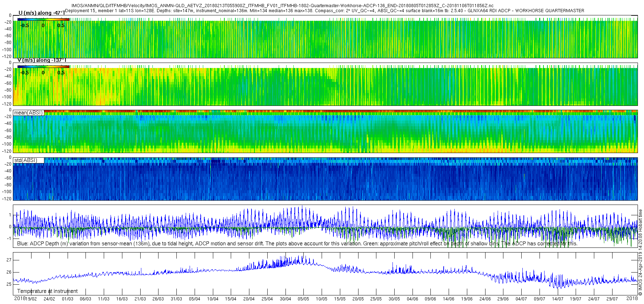Click the '31/03' date tick label
The width and height of the screenshot is (644, 304).
pos(176,299)
